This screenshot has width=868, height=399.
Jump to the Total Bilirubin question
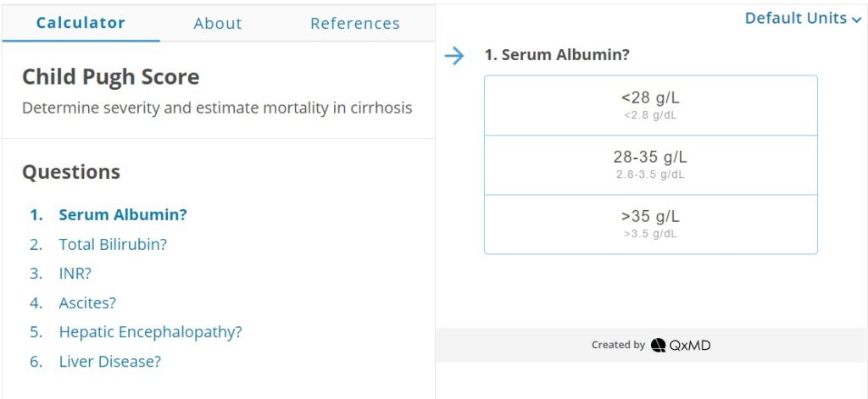click(x=113, y=244)
